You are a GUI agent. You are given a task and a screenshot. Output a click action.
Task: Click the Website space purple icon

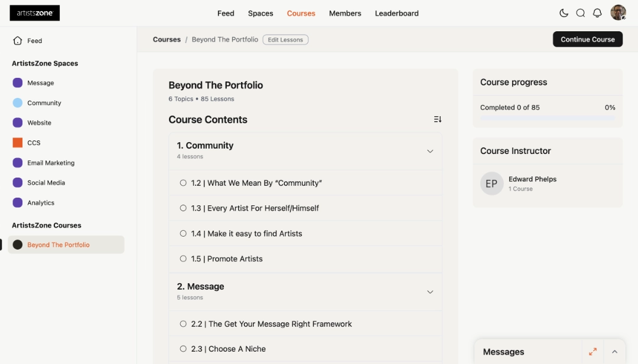point(18,123)
